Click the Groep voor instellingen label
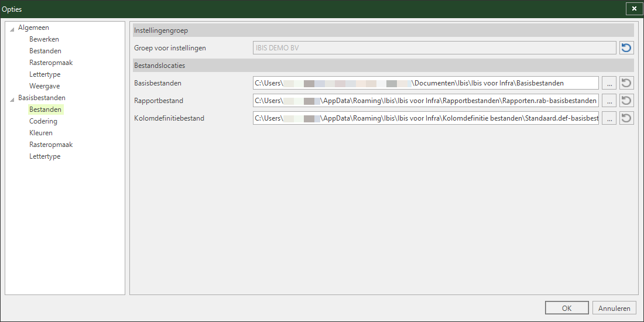 click(x=170, y=48)
